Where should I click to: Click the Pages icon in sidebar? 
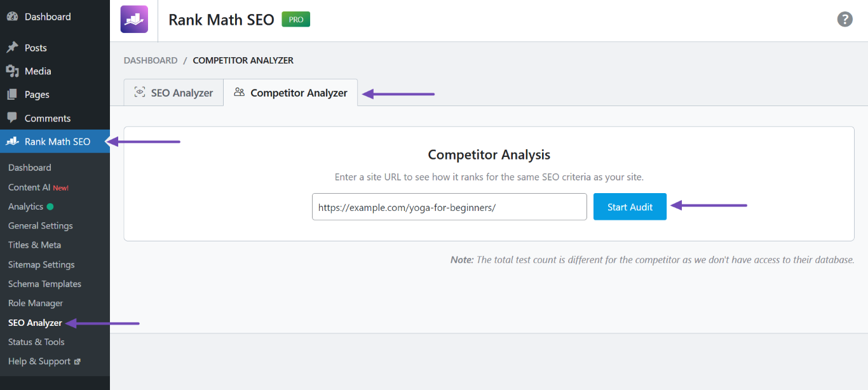pos(12,95)
